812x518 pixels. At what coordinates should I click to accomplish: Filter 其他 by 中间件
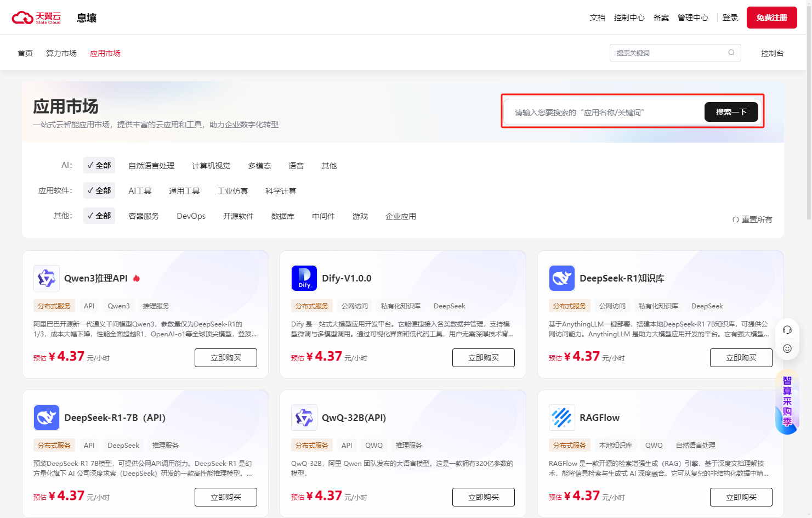tap(323, 216)
